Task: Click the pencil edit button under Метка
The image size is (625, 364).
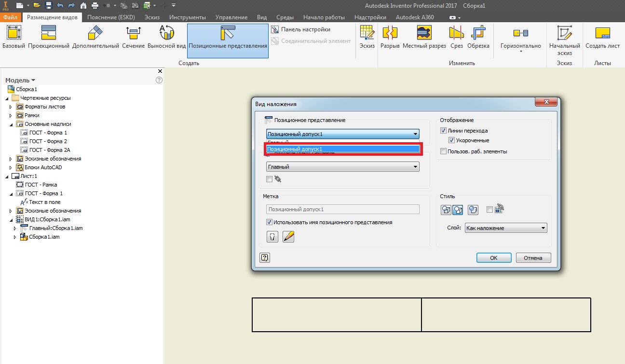Action: 288,237
